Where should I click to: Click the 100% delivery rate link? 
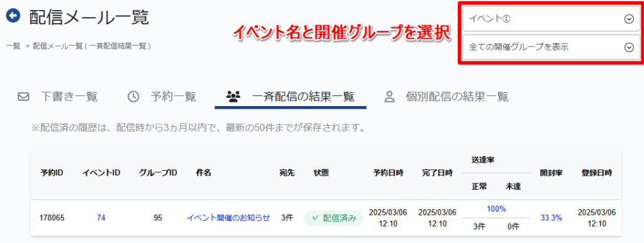click(496, 209)
